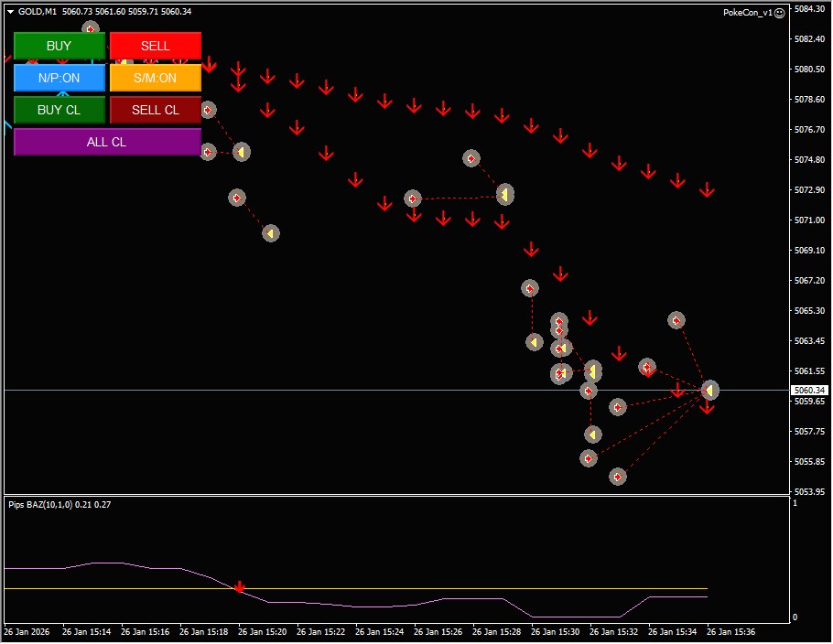Click the 5053.95 price scale value
This screenshot has width=833, height=644.
tap(809, 491)
